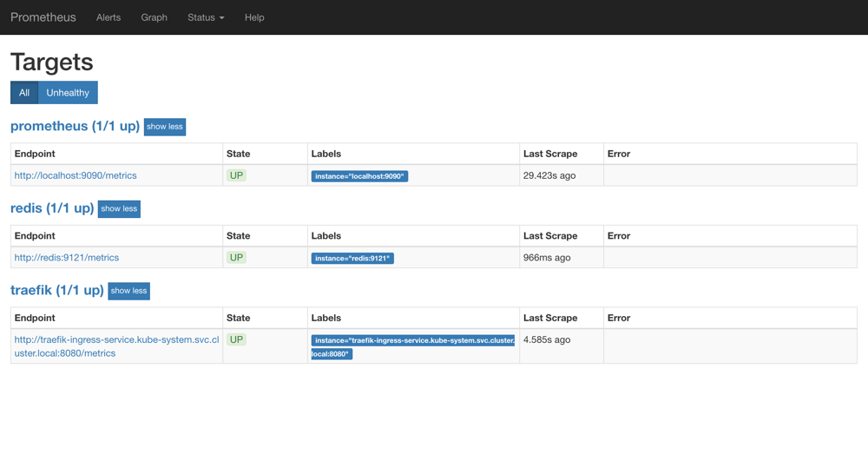Viewport: 868px width, 474px height.
Task: Click the UP state of redis target
Action: click(236, 258)
